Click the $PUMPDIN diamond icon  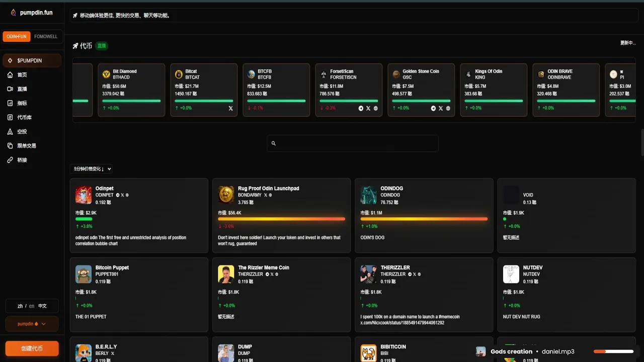click(10, 60)
